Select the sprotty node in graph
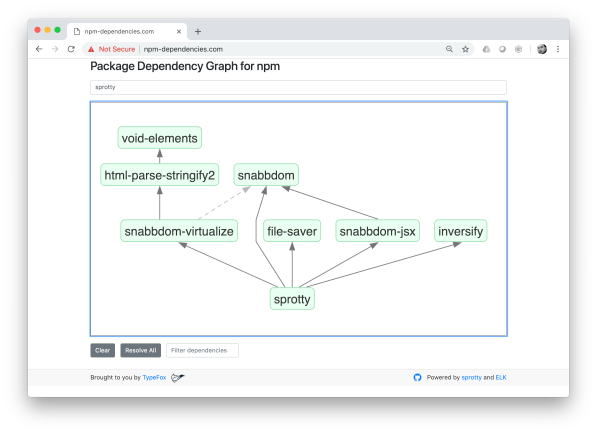The image size is (597, 434). tap(292, 299)
